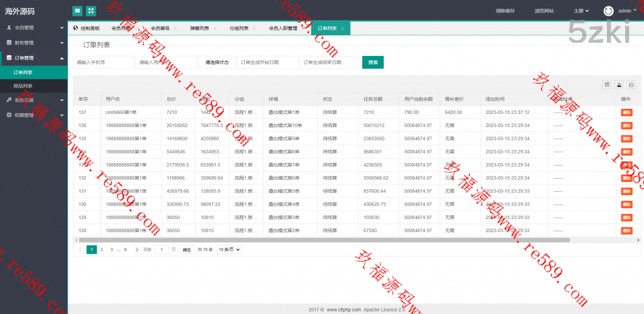Click the fullscreen toggle icon in header

(x=91, y=11)
